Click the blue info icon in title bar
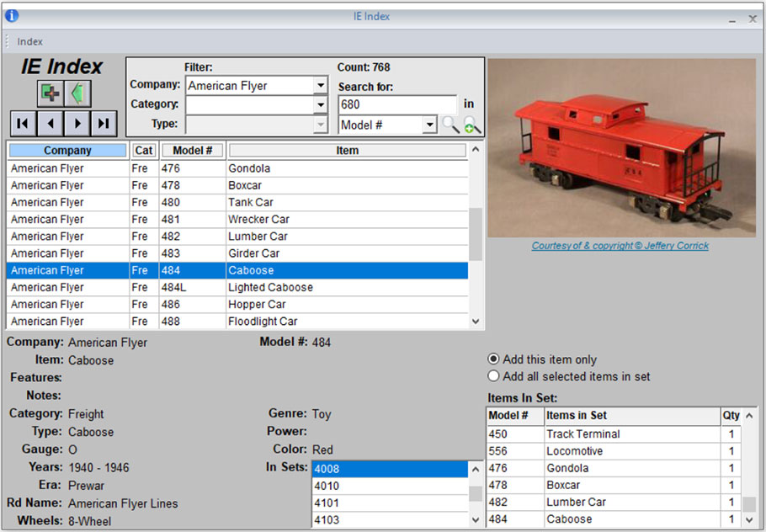Image resolution: width=766 pixels, height=532 pixels. (12, 16)
